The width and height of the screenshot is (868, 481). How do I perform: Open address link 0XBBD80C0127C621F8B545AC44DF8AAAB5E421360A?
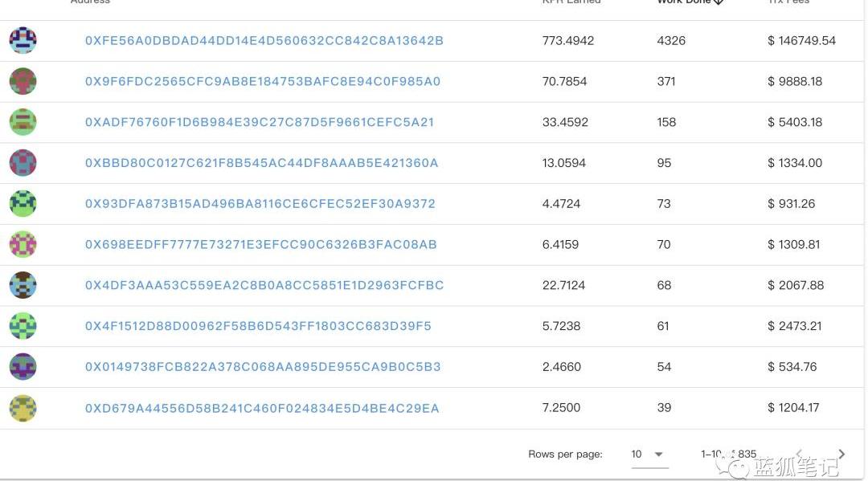pos(262,163)
